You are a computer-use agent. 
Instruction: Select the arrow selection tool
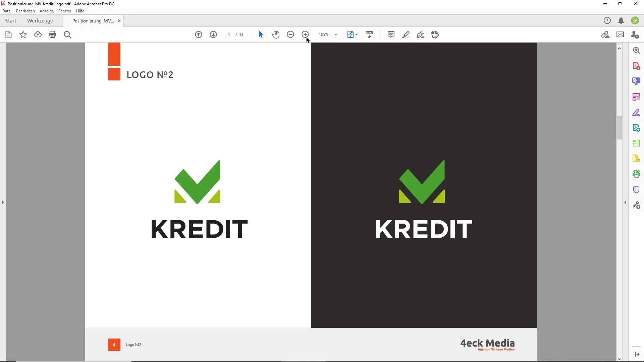point(261,35)
